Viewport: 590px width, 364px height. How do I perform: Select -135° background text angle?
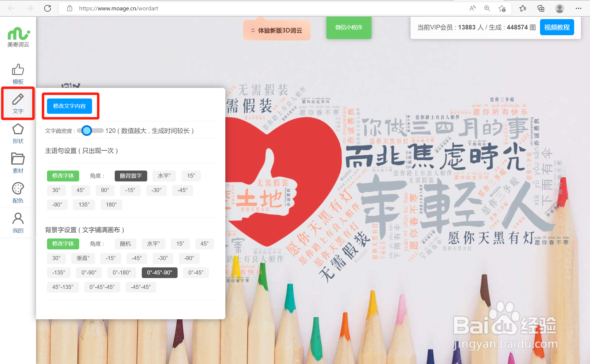[x=59, y=273]
